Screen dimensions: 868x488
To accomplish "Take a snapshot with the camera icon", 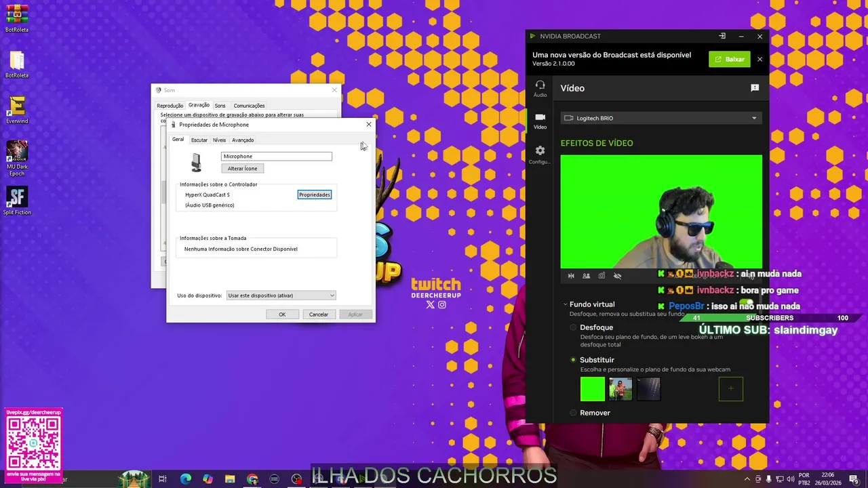I will pyautogui.click(x=601, y=276).
